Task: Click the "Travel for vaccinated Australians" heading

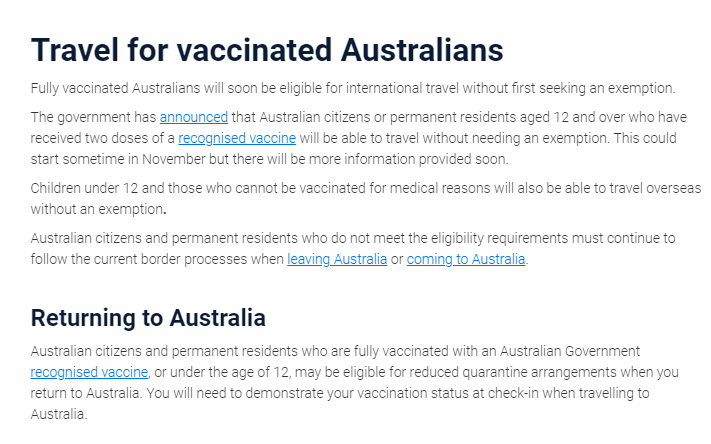Action: point(267,50)
